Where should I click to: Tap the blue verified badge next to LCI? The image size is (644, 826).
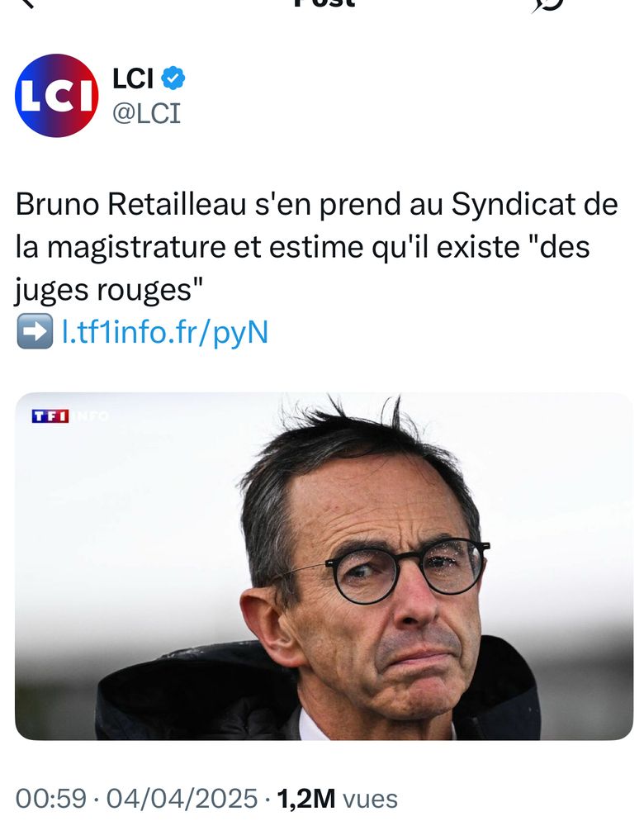point(173,78)
